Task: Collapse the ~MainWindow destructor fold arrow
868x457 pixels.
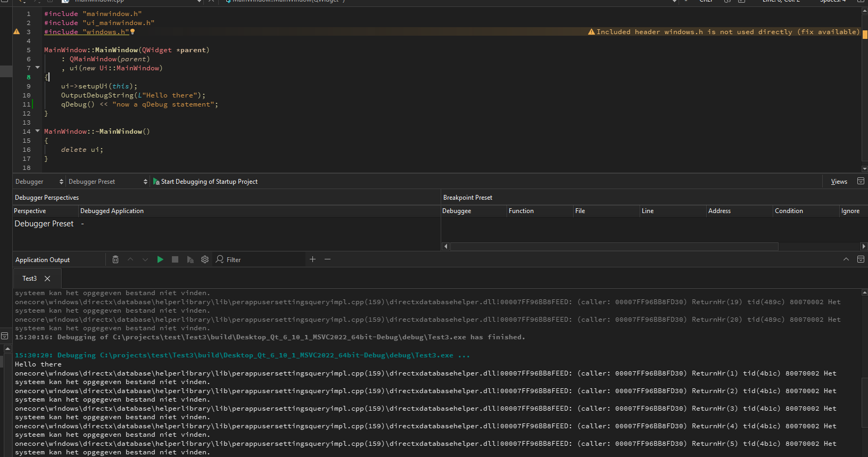Action: [x=37, y=131]
